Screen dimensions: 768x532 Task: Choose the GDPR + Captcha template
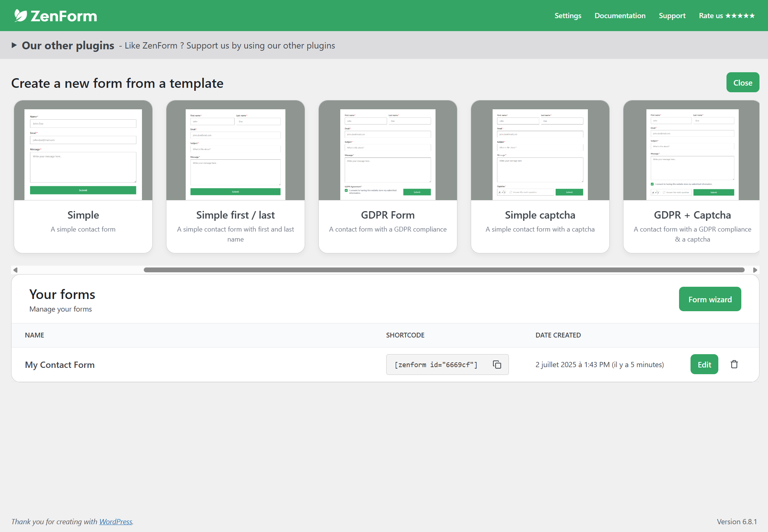692,177
